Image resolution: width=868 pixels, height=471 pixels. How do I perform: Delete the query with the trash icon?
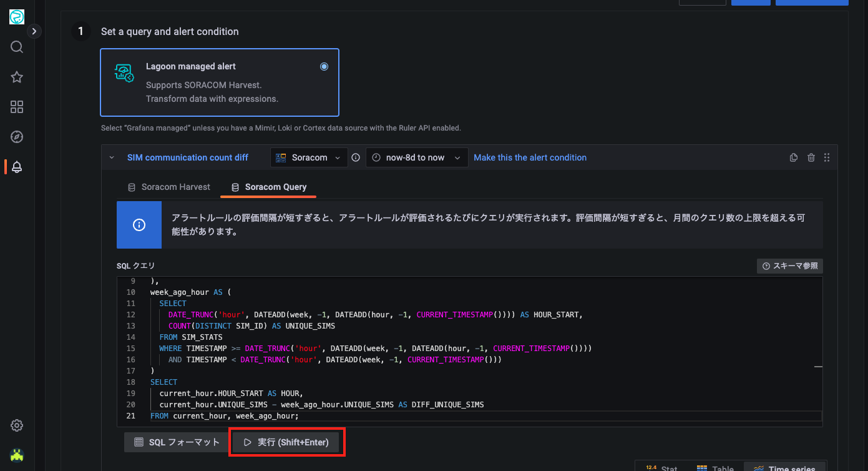click(811, 157)
